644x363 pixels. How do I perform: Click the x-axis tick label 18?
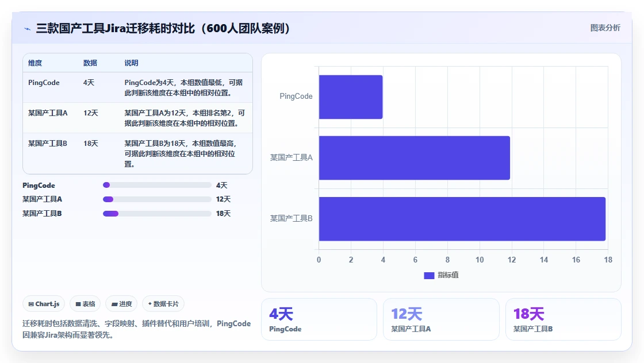coord(608,260)
